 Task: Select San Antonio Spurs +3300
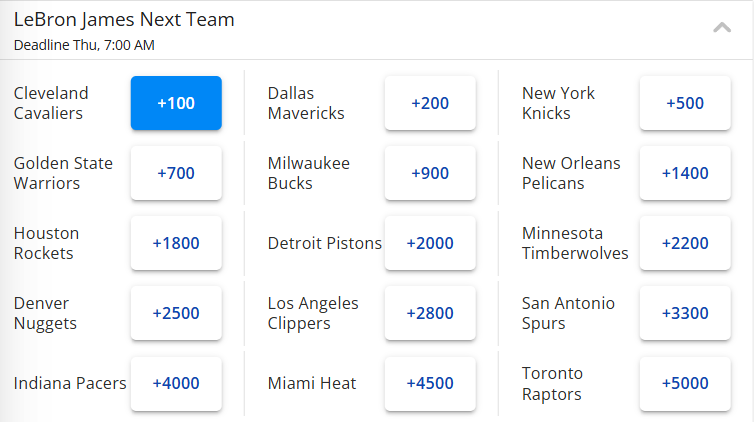point(685,313)
